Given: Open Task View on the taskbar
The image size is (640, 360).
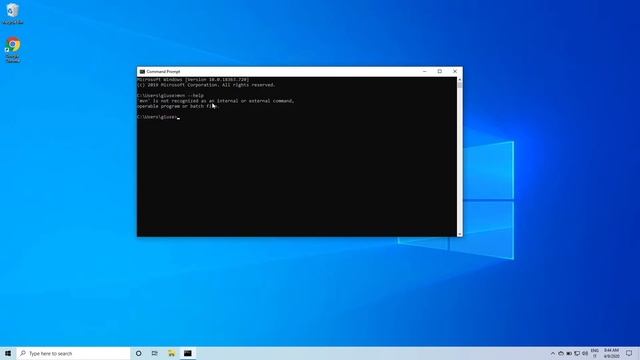Looking at the screenshot, I should (155, 353).
